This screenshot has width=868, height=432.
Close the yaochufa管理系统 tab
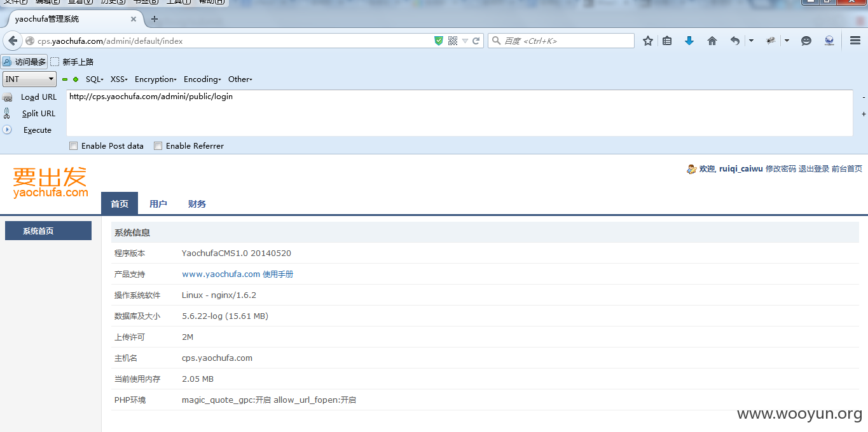134,19
